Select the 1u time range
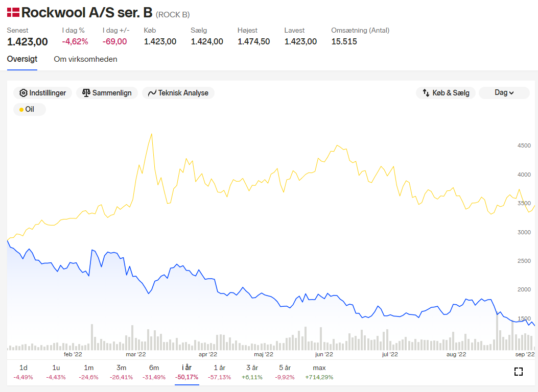The width and height of the screenshot is (538, 392). pos(56,372)
